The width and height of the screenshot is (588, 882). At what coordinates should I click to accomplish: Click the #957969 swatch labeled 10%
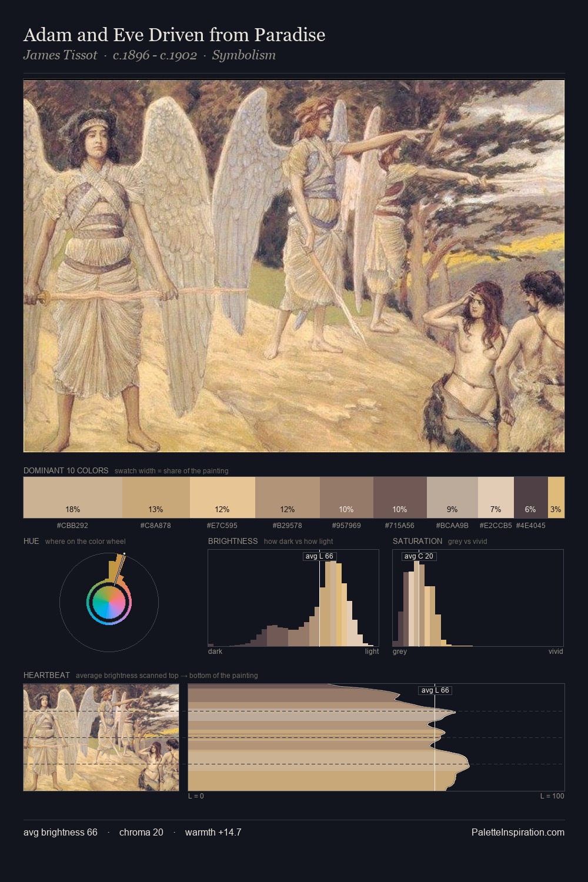346,497
